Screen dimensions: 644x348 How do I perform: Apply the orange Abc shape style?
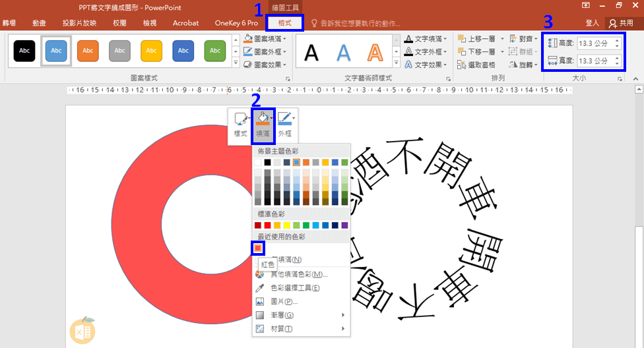[88, 51]
